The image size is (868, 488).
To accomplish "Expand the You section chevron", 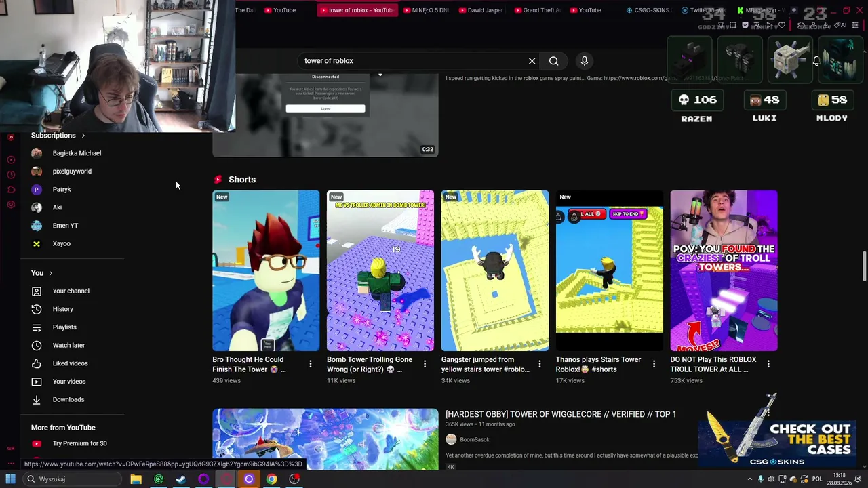I will pyautogui.click(x=50, y=273).
